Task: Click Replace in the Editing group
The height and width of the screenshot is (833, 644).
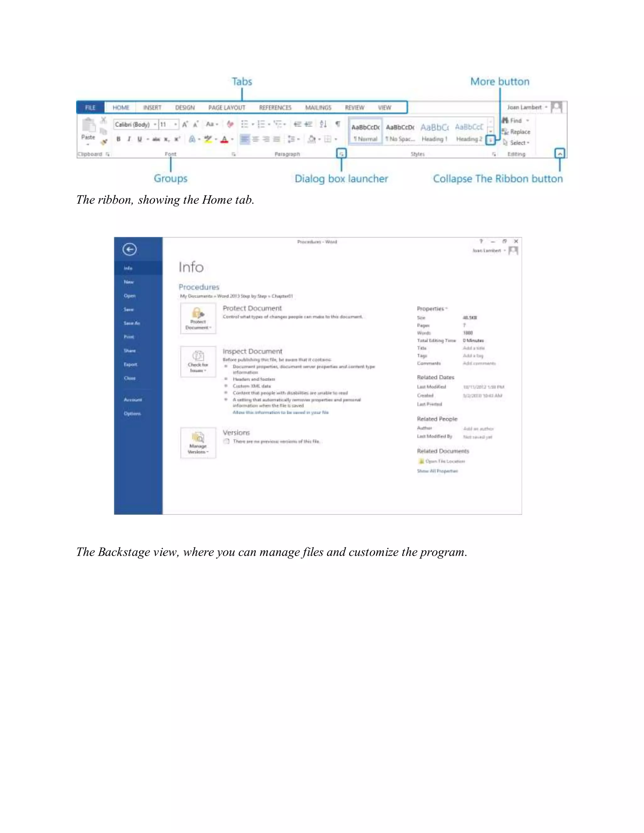Action: 516,132
